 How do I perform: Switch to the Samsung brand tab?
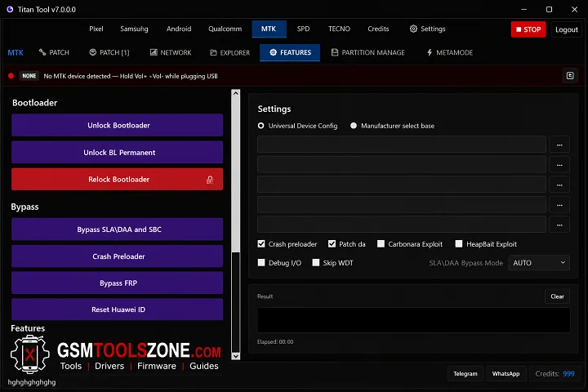pos(134,29)
